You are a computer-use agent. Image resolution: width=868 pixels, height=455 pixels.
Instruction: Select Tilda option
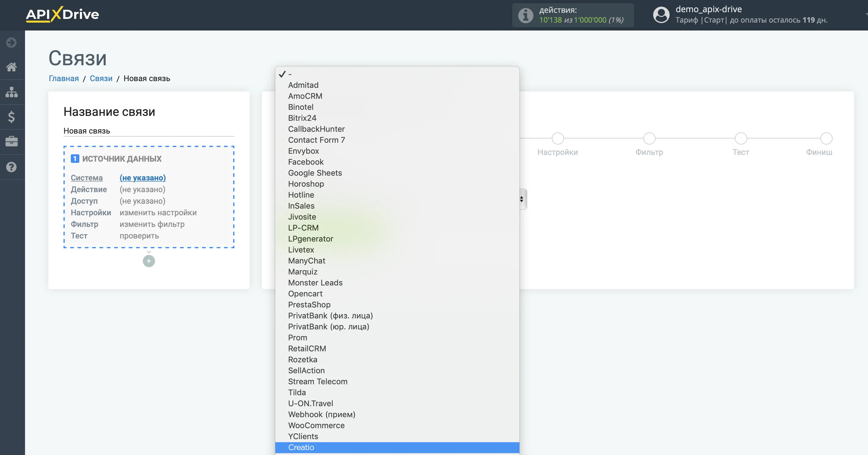(397, 393)
